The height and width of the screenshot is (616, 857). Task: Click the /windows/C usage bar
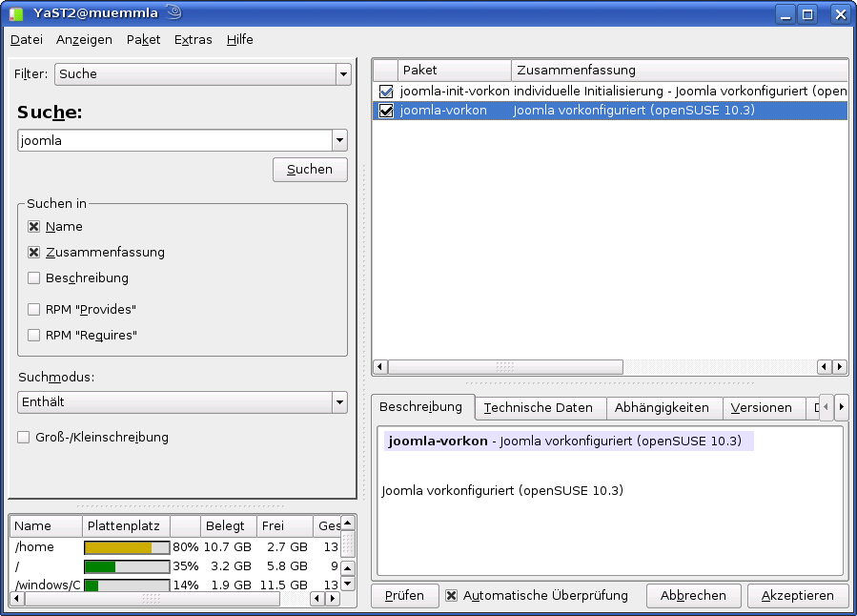point(127,585)
